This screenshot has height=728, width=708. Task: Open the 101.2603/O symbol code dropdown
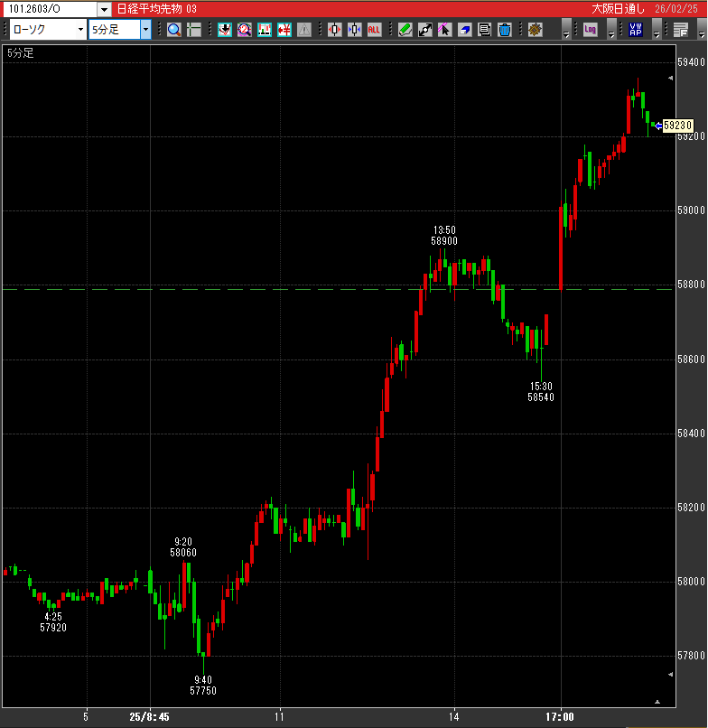[104, 9]
